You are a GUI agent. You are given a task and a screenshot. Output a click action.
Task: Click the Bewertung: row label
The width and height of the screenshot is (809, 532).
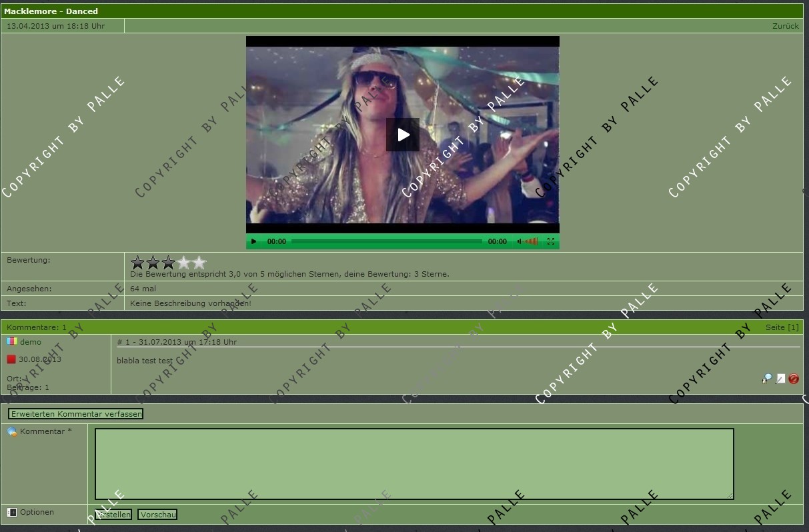[29, 260]
